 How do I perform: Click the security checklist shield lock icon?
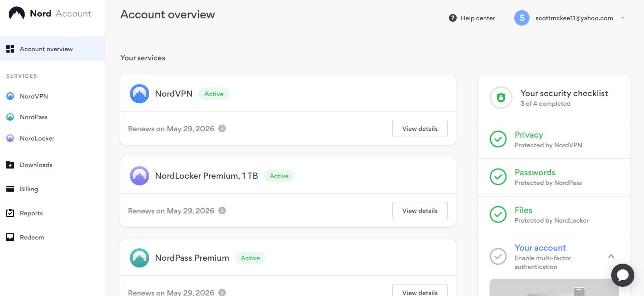coord(501,98)
